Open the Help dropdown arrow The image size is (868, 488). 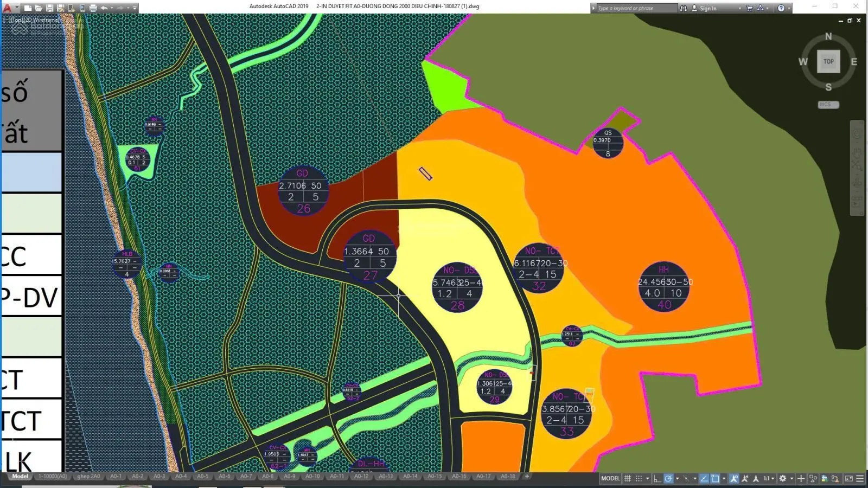[x=789, y=8]
